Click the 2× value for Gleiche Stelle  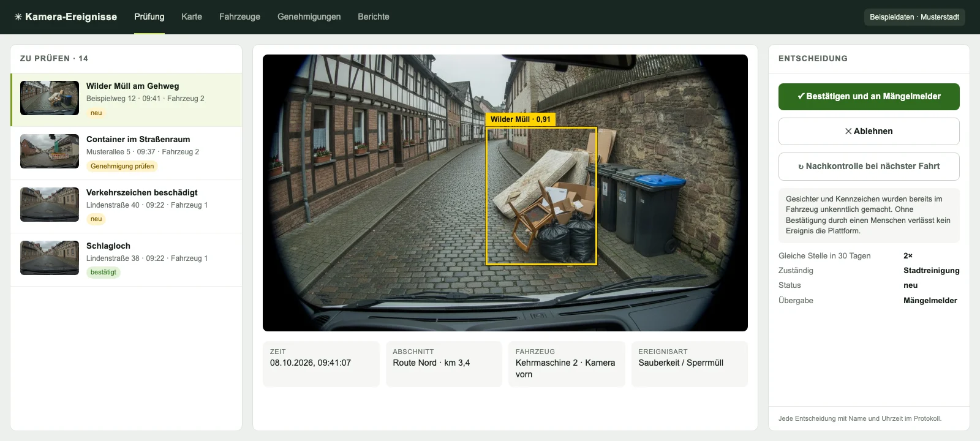point(908,256)
